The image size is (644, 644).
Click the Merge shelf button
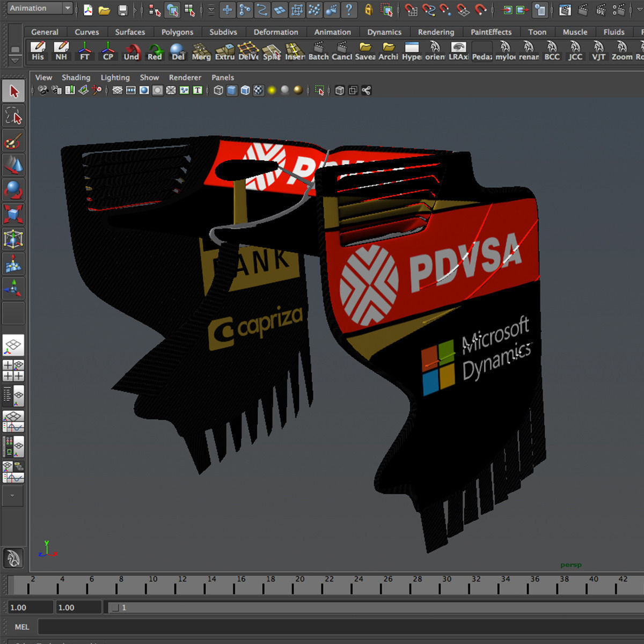click(x=201, y=52)
